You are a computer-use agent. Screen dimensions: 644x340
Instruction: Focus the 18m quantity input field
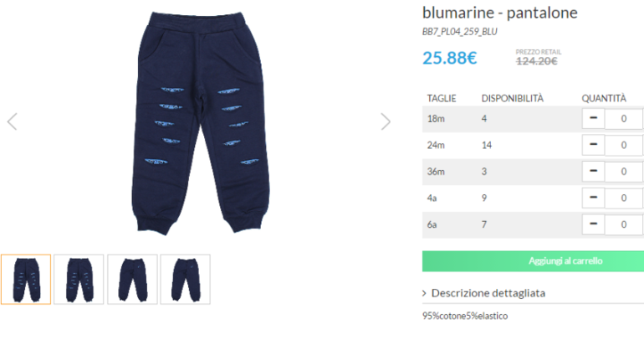pos(623,118)
